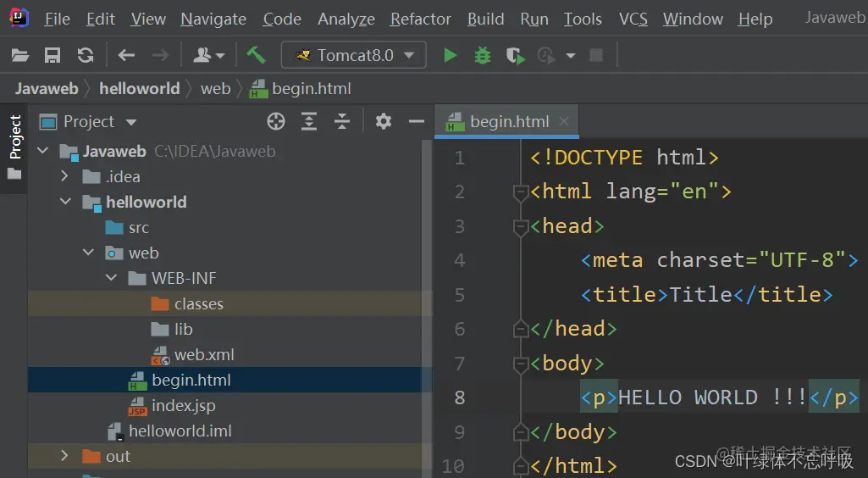Open the Window menu
868x478 pixels.
pyautogui.click(x=693, y=19)
